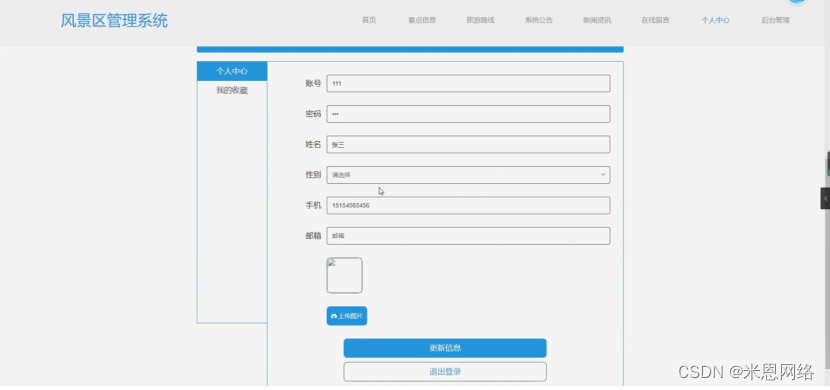Focus the 账号 input field
This screenshot has height=390, width=830.
pyautogui.click(x=468, y=84)
